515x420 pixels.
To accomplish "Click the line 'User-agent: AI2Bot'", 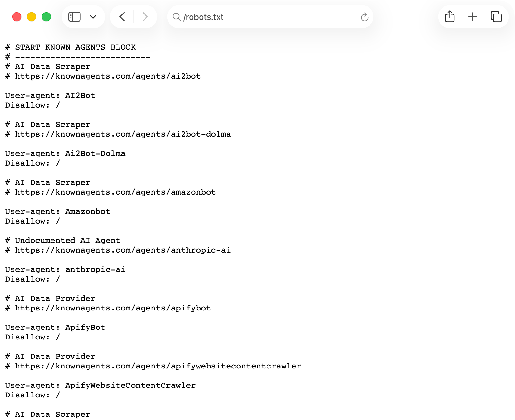I will click(x=50, y=96).
